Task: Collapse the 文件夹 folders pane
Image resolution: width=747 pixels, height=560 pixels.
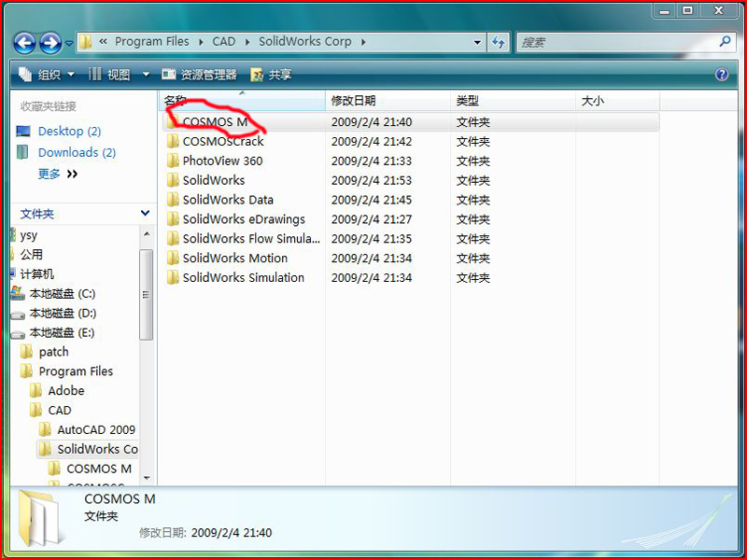Action: tap(146, 213)
